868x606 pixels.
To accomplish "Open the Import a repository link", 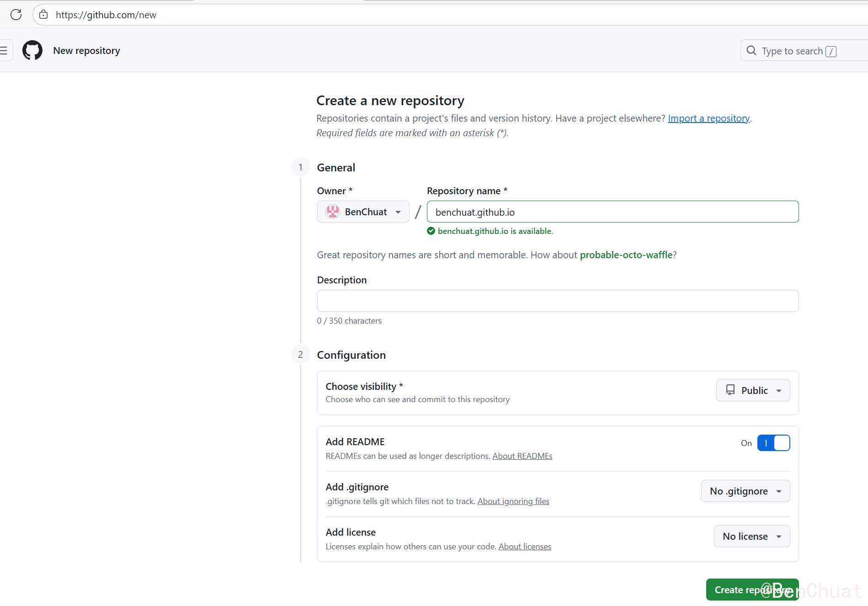I will point(708,118).
